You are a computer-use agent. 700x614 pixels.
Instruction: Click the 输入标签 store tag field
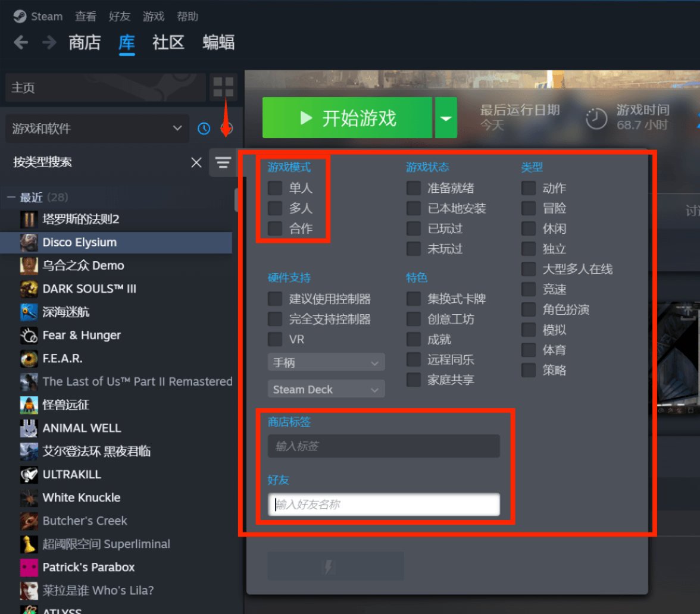(x=383, y=446)
